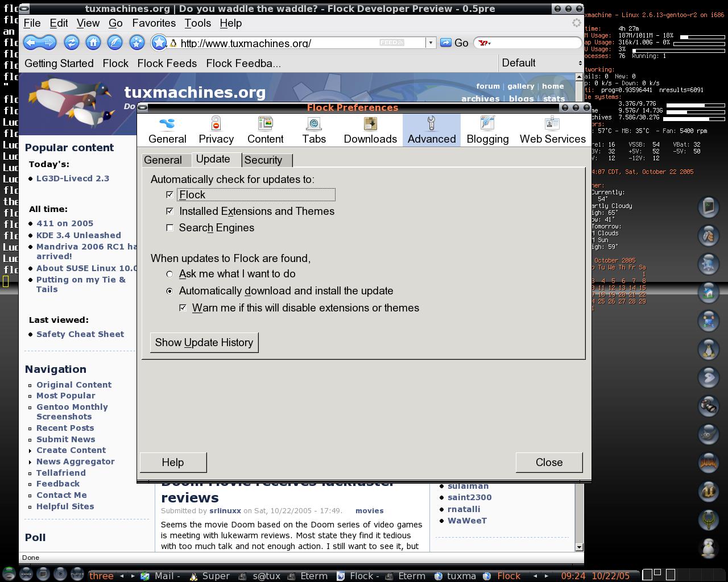Uncheck Installed Extensions and Themes updates

coord(169,211)
